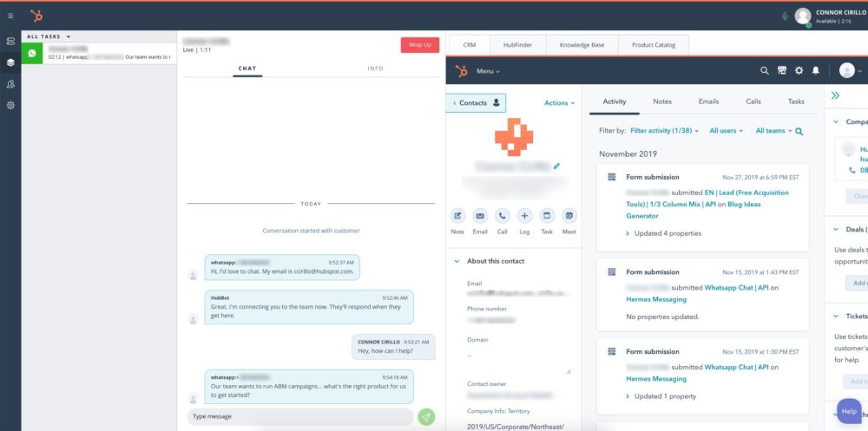The height and width of the screenshot is (431, 868).
Task: Search activity with the filter magnifier icon
Action: tap(799, 132)
